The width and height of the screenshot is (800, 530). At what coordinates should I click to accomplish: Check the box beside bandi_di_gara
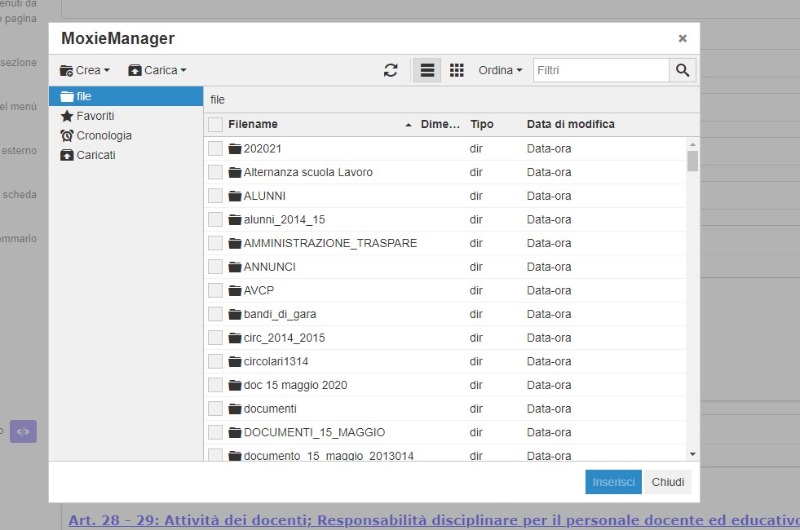[215, 314]
